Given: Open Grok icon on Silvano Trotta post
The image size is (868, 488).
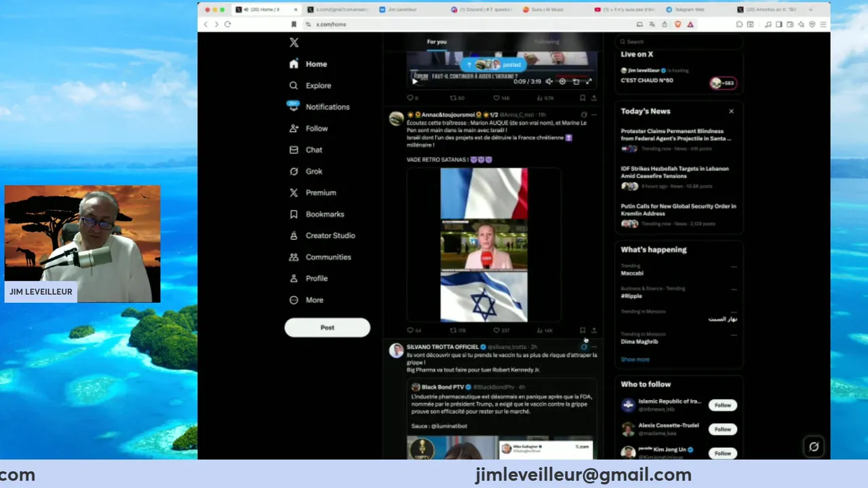Looking at the screenshot, I should coord(584,347).
